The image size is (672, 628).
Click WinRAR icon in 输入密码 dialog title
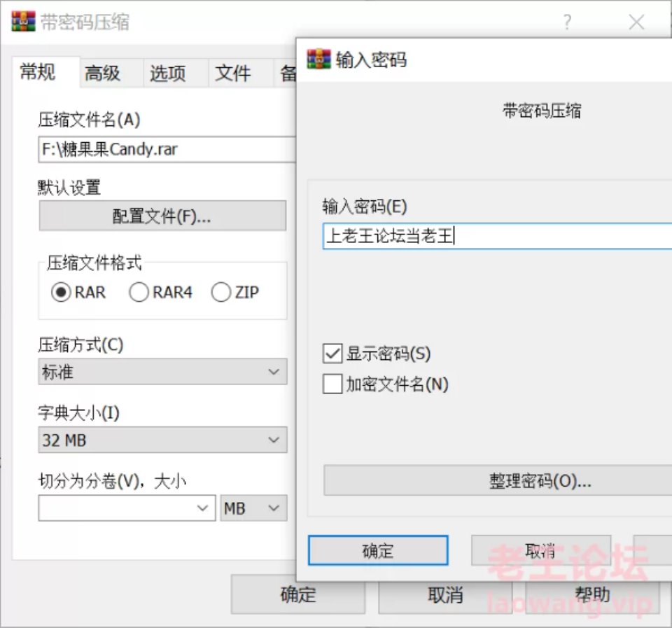click(x=319, y=59)
